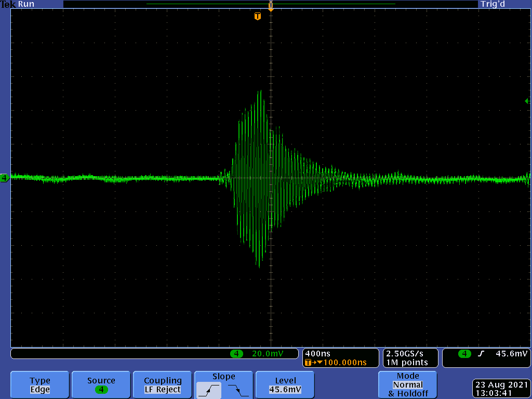Open the Coupling LF Reject menu
Image resolution: width=532 pixels, height=399 pixels.
point(163,385)
